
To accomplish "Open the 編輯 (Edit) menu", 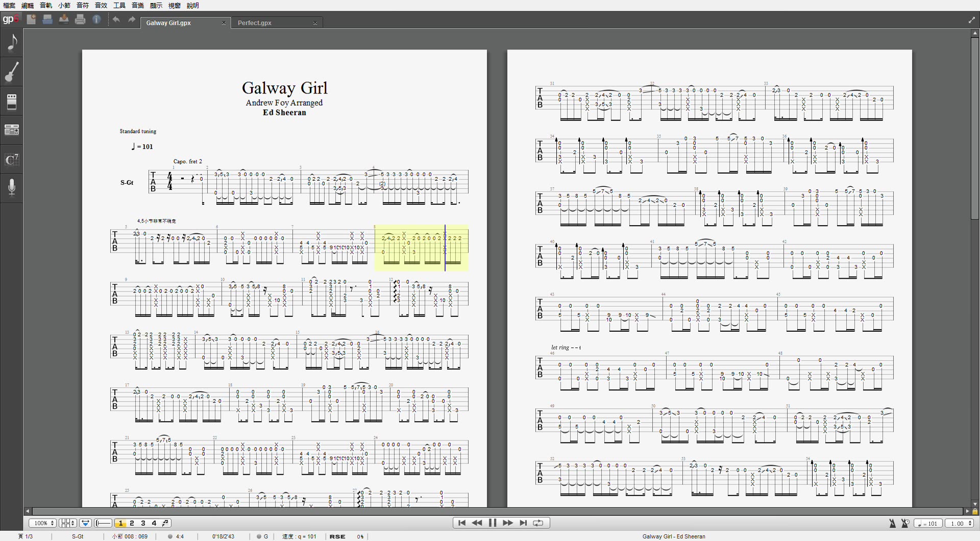I will pos(28,6).
